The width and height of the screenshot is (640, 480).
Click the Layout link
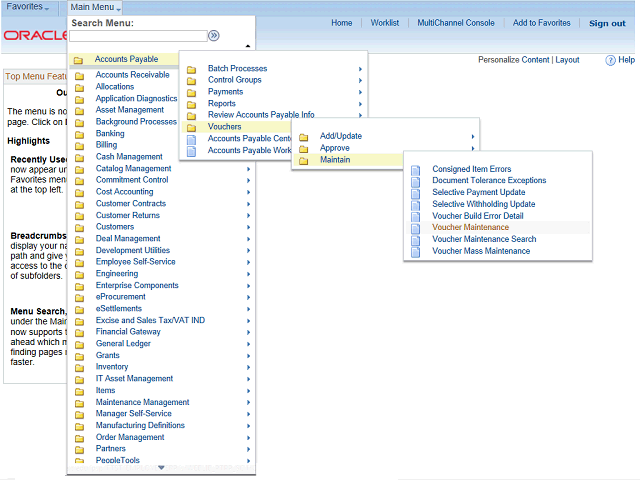(567, 60)
